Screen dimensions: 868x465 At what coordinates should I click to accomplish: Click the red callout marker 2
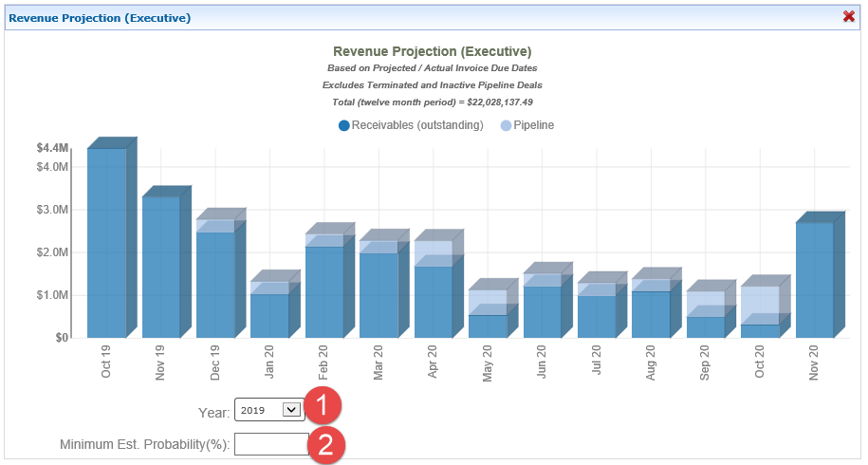(x=325, y=445)
